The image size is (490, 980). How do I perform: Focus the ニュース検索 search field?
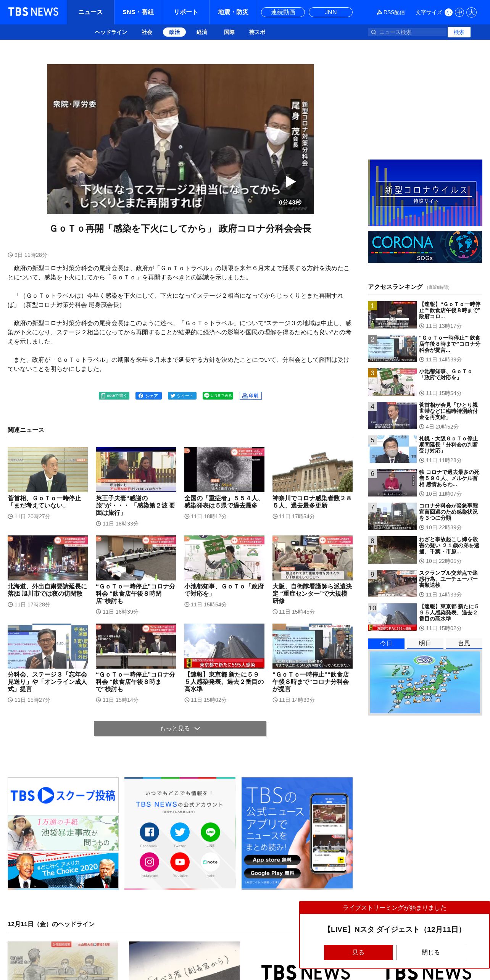click(x=407, y=32)
